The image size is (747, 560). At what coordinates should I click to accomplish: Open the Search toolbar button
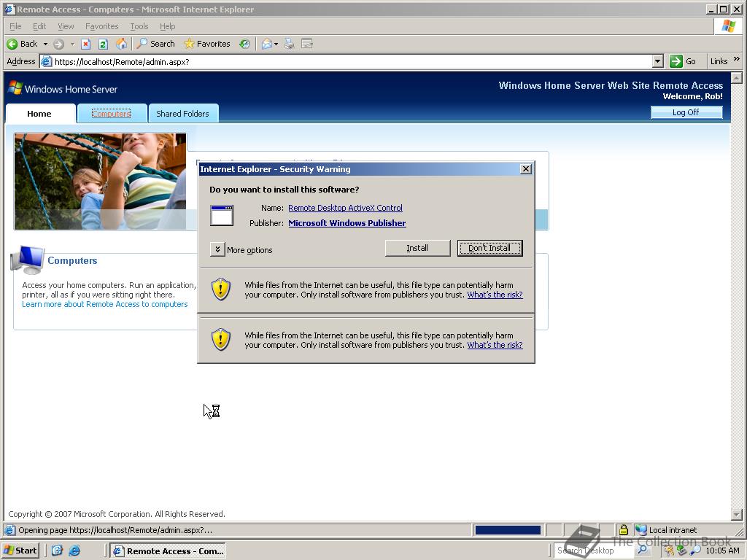tap(156, 44)
